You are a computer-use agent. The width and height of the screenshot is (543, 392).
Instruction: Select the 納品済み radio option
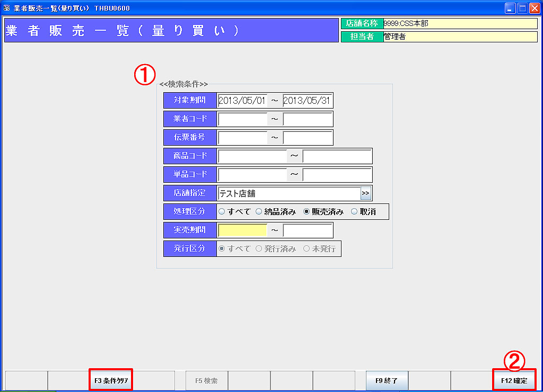pyautogui.click(x=259, y=211)
